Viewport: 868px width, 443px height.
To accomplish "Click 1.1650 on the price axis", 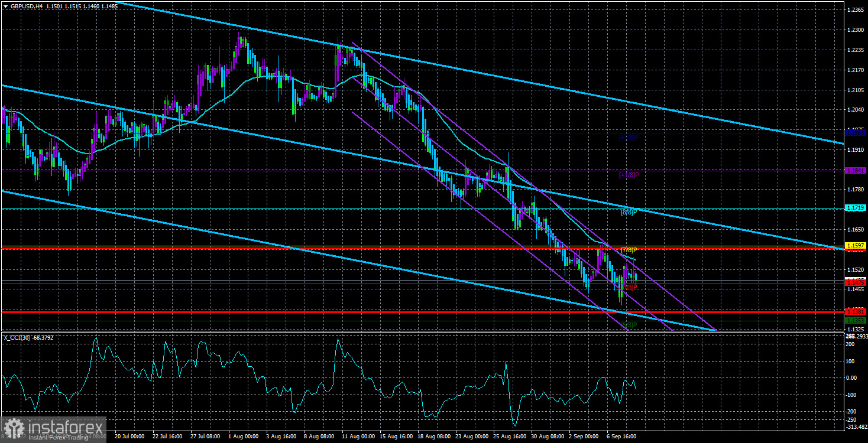I will point(856,229).
